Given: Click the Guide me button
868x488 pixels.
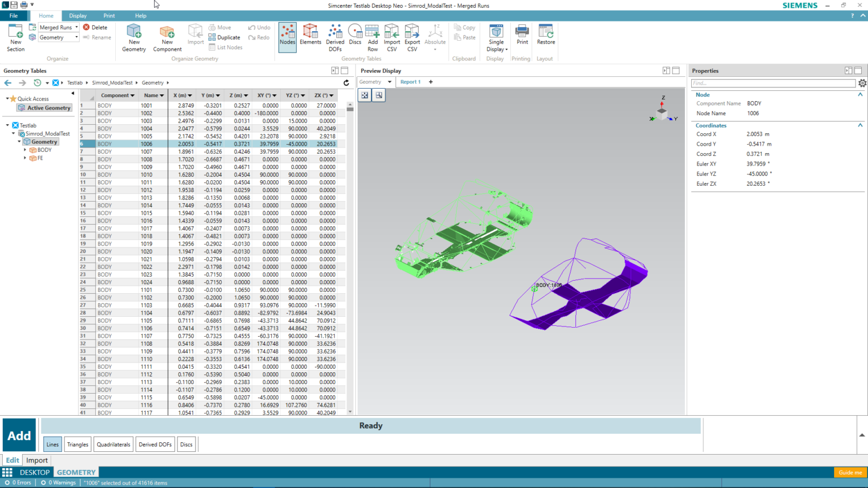Looking at the screenshot, I should (850, 472).
